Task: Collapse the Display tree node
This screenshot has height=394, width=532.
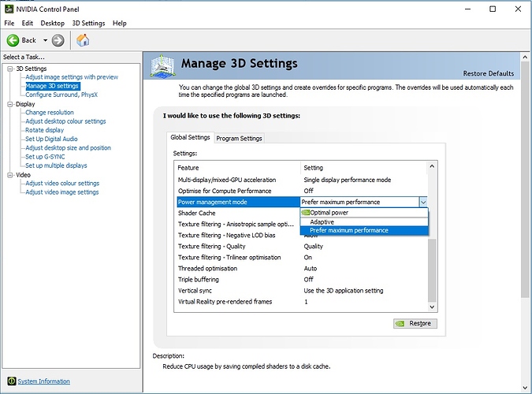Action: click(x=9, y=103)
